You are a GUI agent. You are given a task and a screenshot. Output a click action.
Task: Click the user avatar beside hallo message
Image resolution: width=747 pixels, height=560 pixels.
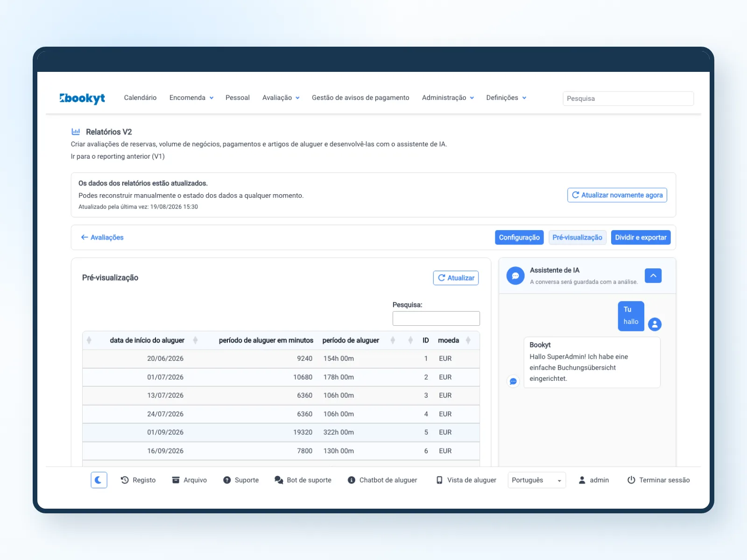click(655, 324)
